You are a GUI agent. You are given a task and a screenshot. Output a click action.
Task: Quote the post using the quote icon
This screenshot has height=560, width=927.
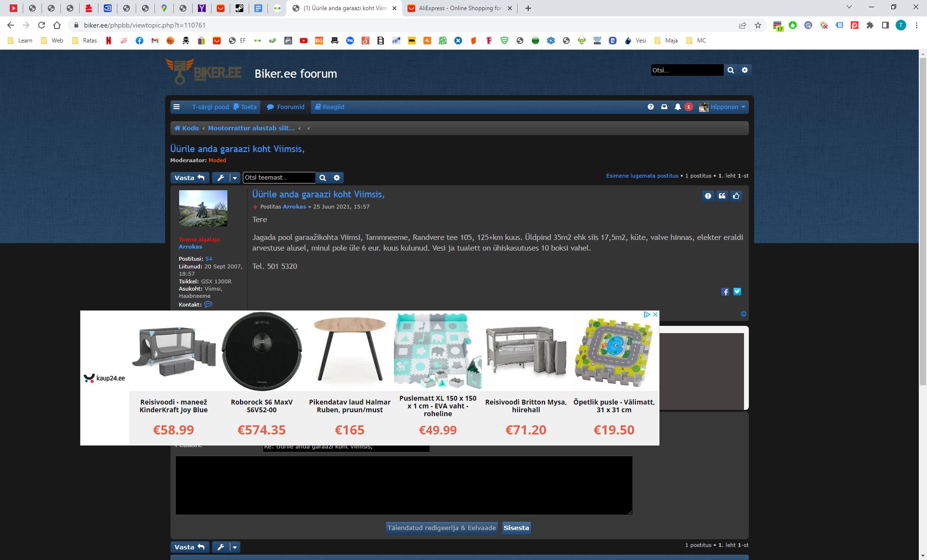722,196
